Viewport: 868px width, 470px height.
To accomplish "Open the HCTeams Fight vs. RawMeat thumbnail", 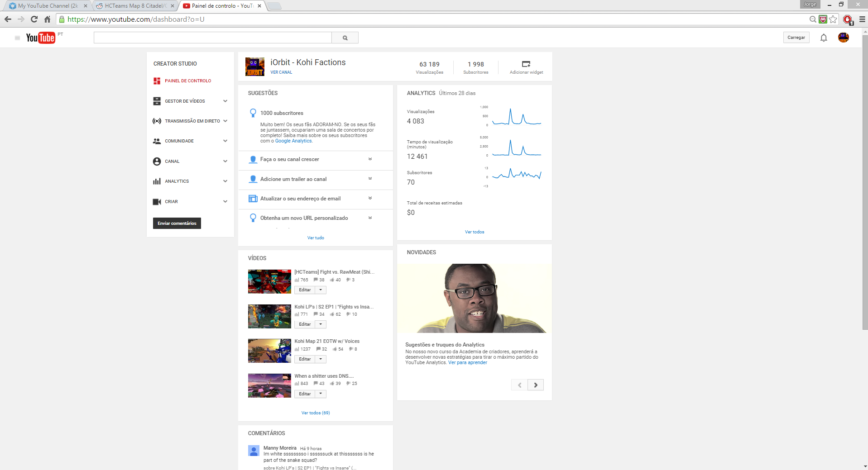I will click(269, 282).
